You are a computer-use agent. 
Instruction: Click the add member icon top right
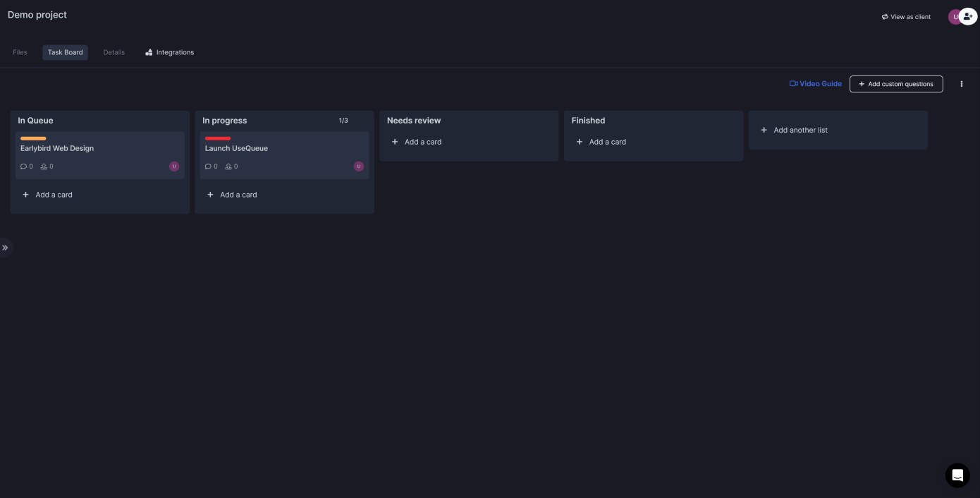tap(968, 16)
